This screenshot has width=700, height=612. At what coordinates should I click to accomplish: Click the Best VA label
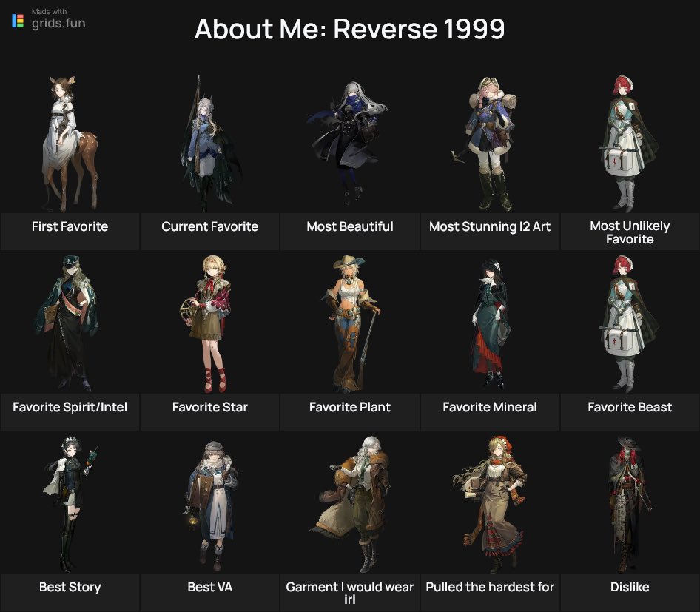[210, 587]
